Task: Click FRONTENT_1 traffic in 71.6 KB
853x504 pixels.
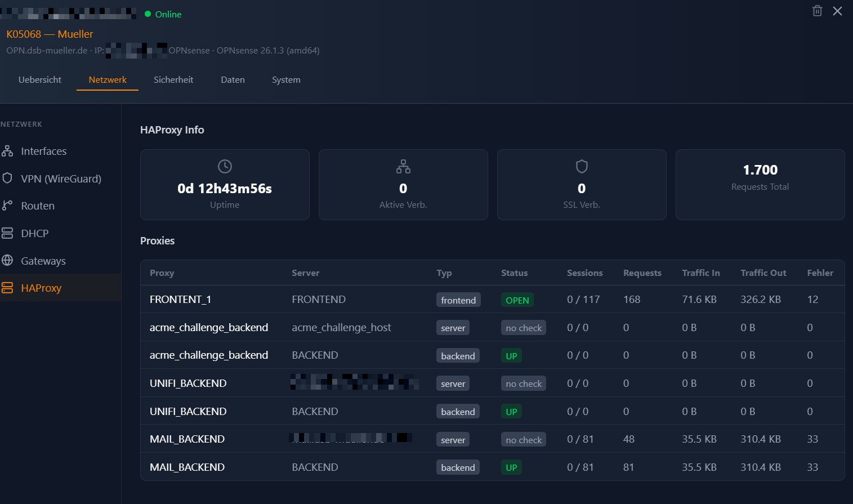Action: pyautogui.click(x=699, y=300)
